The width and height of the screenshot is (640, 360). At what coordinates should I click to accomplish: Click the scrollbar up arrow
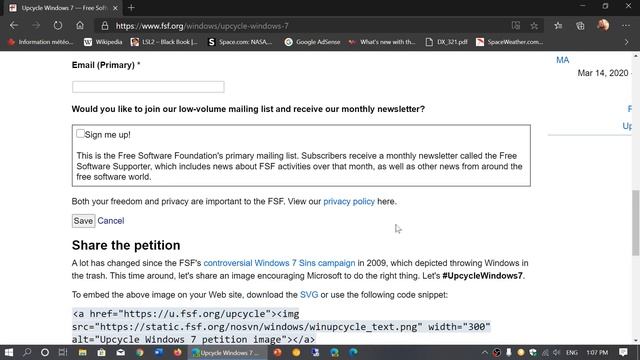pos(636,55)
